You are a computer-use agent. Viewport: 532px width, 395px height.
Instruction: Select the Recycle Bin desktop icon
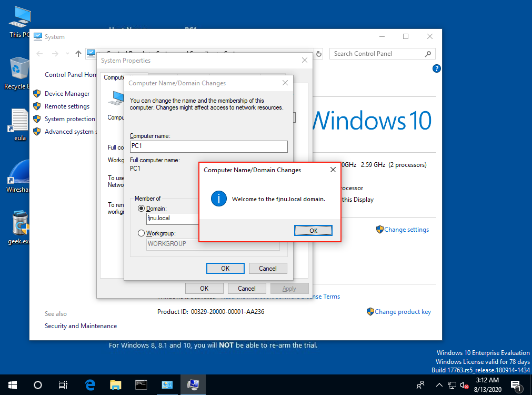[17, 73]
